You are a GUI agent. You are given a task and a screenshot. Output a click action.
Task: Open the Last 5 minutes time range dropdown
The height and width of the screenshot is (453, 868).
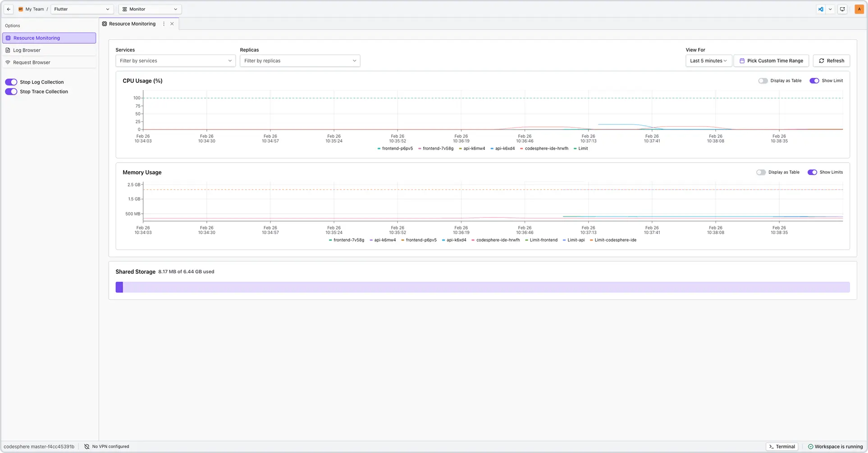point(708,60)
